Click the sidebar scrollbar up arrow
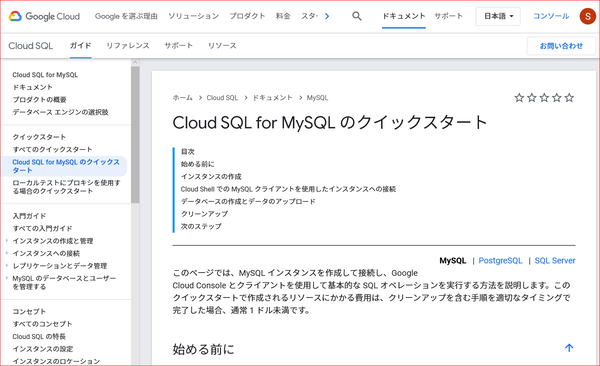Image resolution: width=600 pixels, height=366 pixels. [135, 62]
